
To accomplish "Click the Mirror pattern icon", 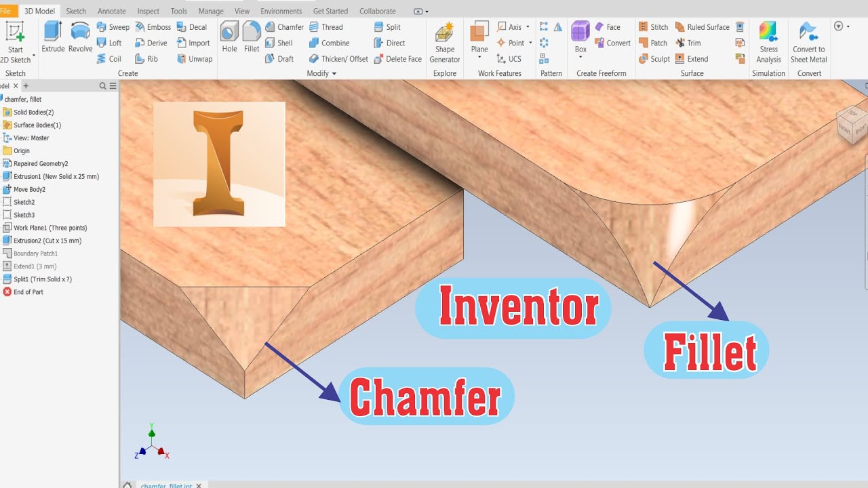I will [x=558, y=27].
